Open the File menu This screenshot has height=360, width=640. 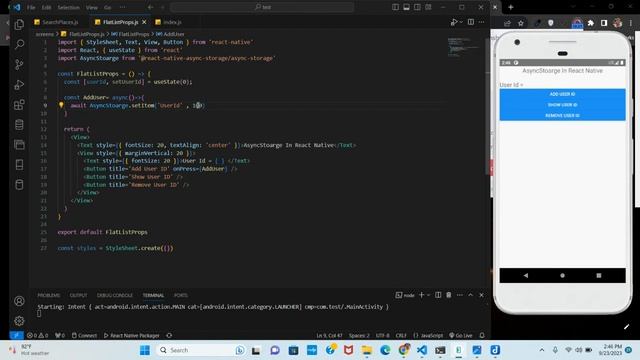31,7
